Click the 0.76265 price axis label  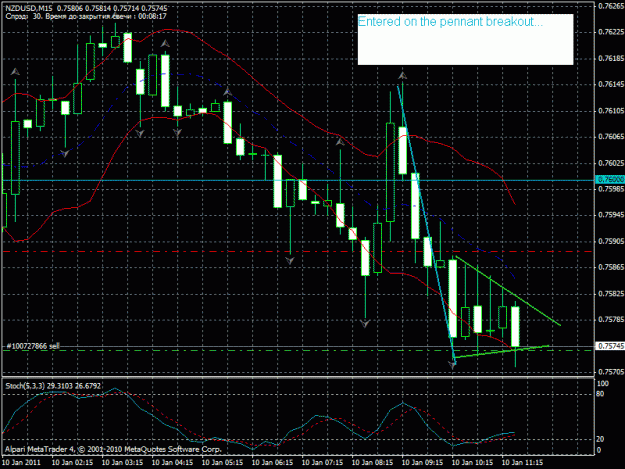611,6
